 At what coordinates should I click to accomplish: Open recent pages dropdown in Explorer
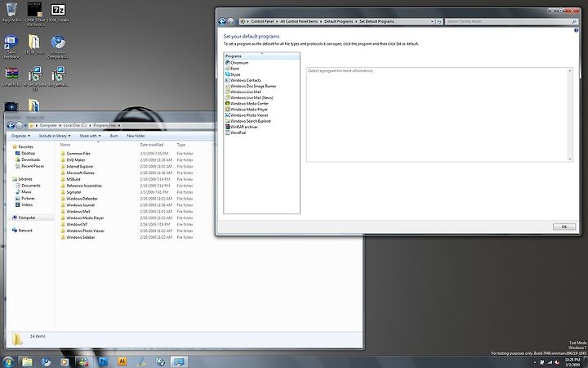(25, 126)
